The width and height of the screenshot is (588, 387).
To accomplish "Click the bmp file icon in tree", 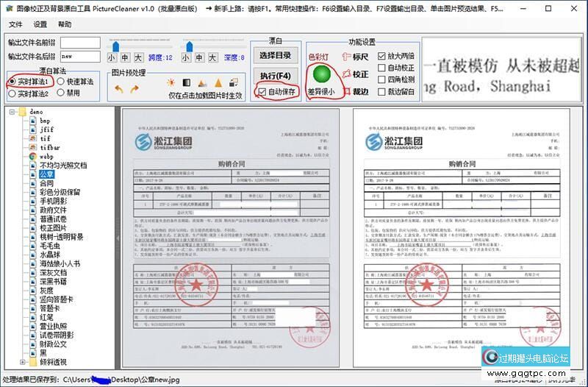I will (32, 121).
